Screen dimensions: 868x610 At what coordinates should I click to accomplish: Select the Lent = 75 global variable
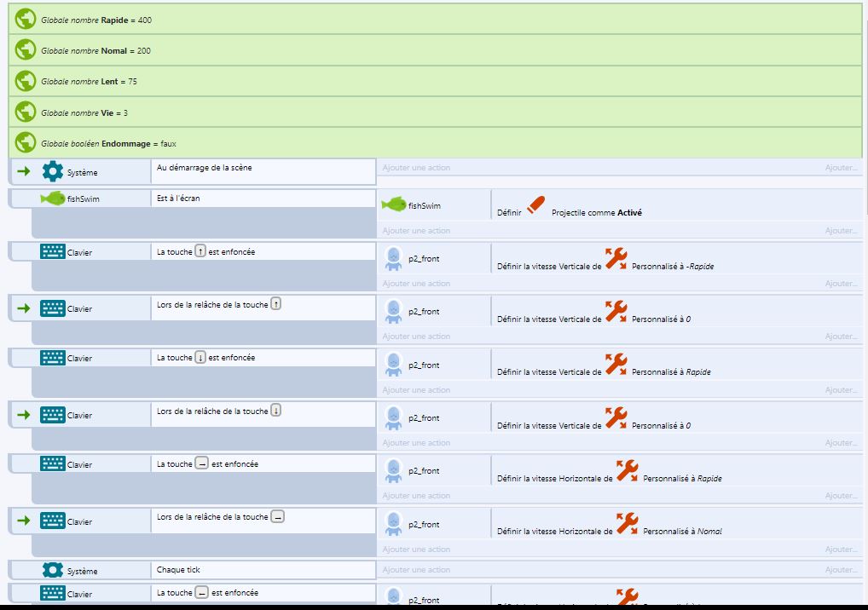pyautogui.click(x=435, y=81)
